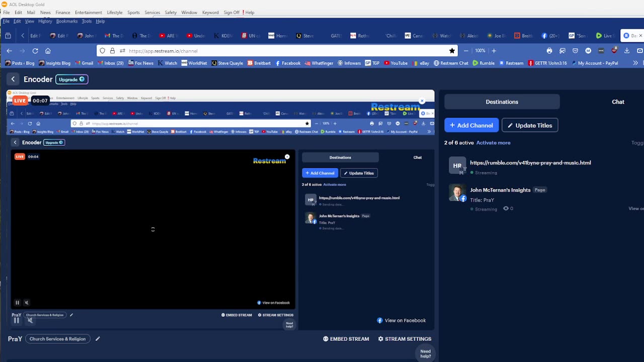Screen dimensions: 644x362
Task: Reset zoom via 100% label
Action: tap(480, 51)
